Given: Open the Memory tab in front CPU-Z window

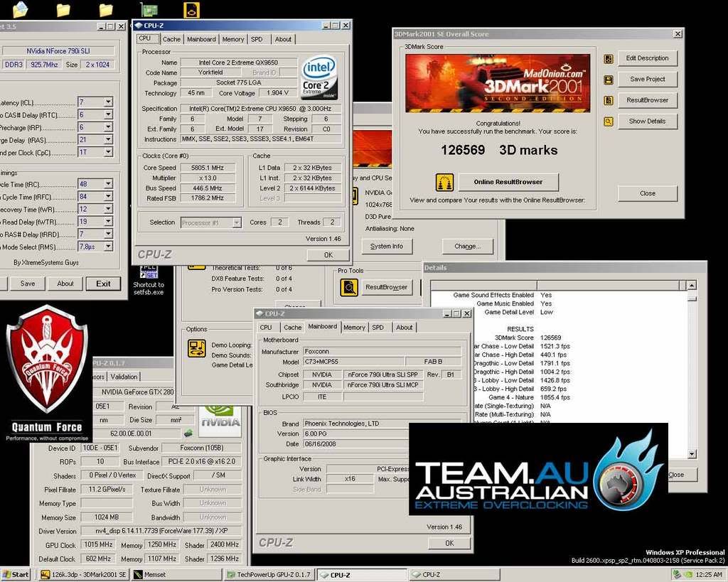Looking at the screenshot, I should click(233, 40).
